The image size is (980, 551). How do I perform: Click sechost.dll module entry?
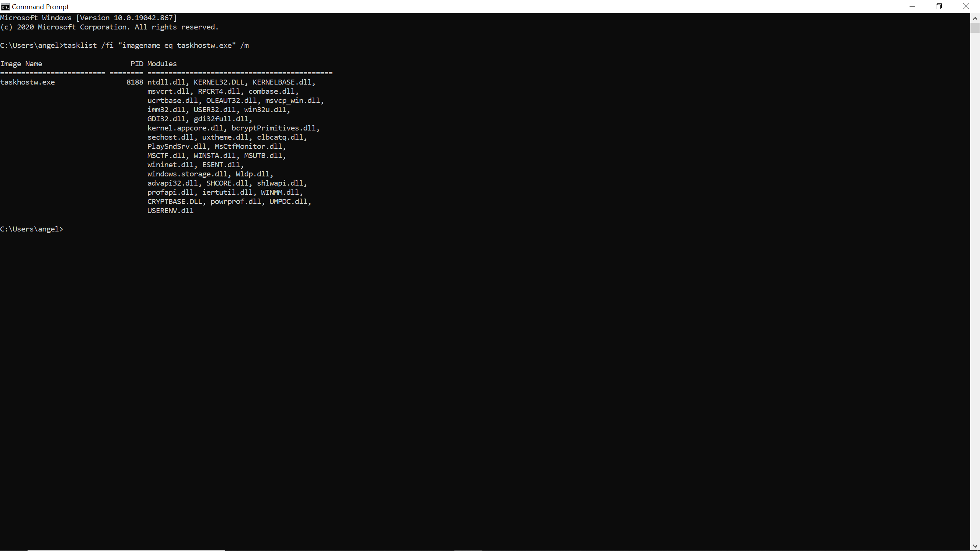(x=170, y=137)
